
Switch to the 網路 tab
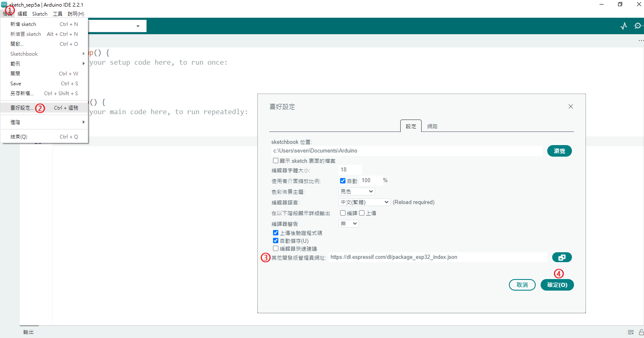pos(432,126)
